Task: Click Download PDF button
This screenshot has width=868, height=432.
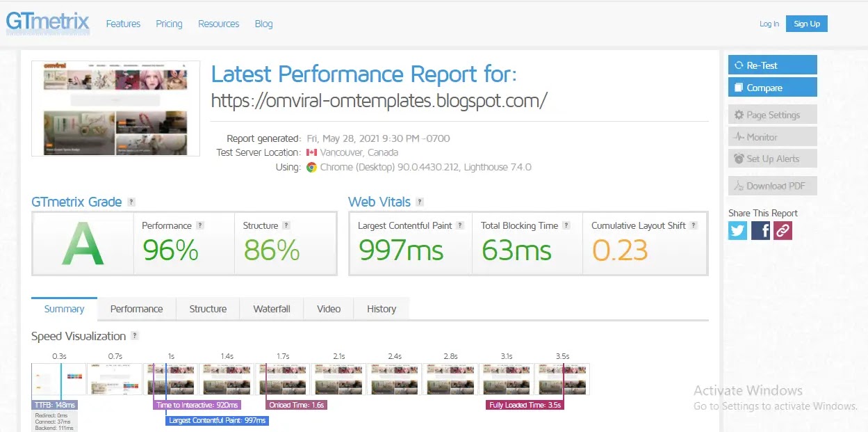Action: [x=773, y=186]
